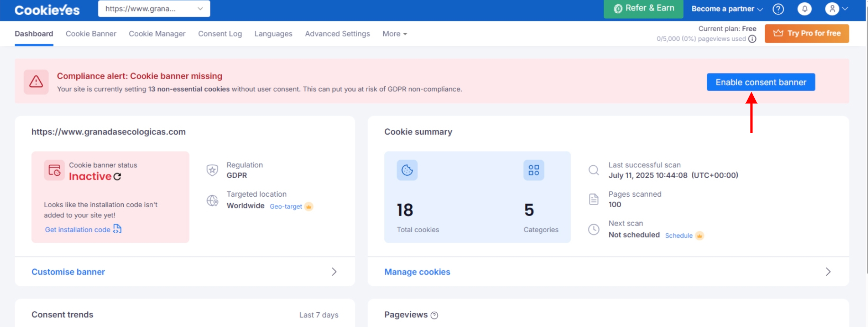
Task: Click the July 11, 2025 scan date
Action: (673, 175)
